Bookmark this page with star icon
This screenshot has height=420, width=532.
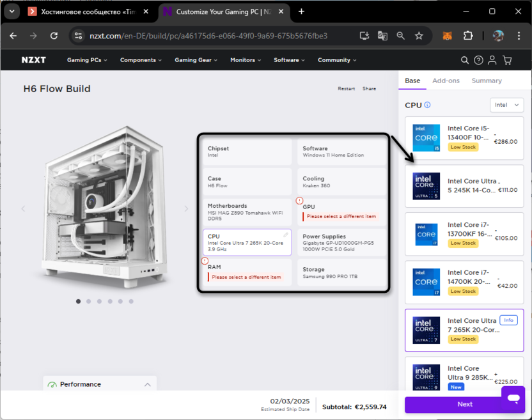(419, 36)
